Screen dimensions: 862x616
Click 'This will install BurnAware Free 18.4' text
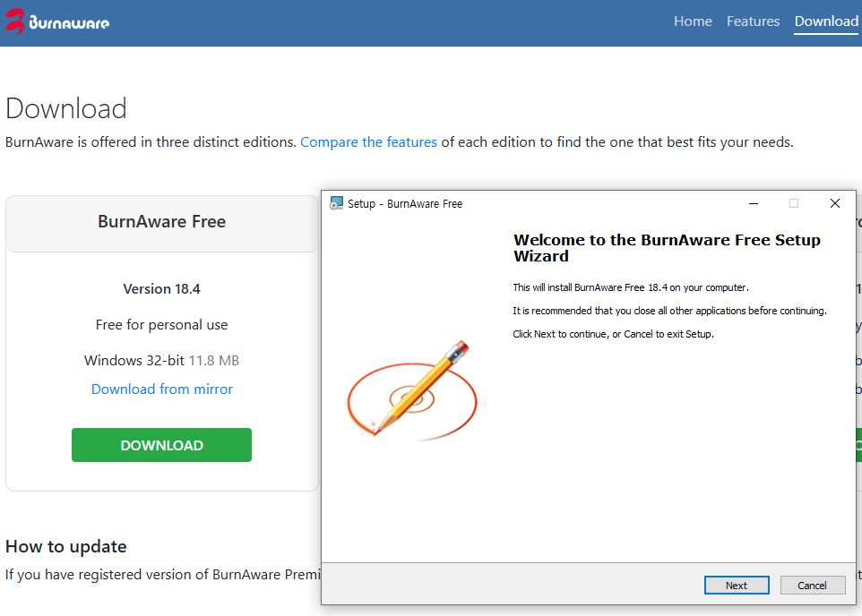631,287
